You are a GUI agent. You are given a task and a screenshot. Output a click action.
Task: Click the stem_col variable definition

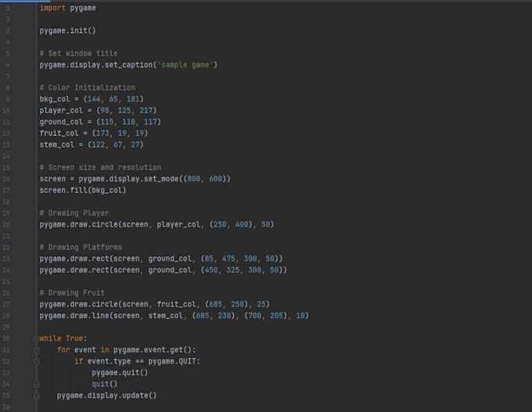point(56,145)
